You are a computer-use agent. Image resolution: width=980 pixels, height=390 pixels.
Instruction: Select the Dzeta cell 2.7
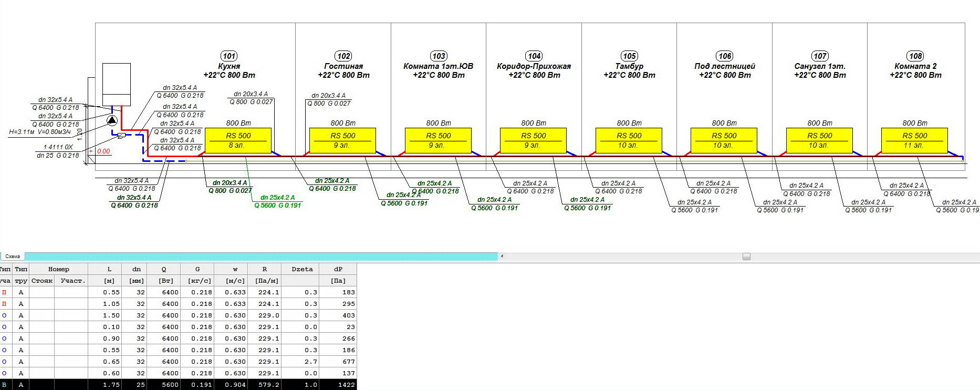click(300, 362)
